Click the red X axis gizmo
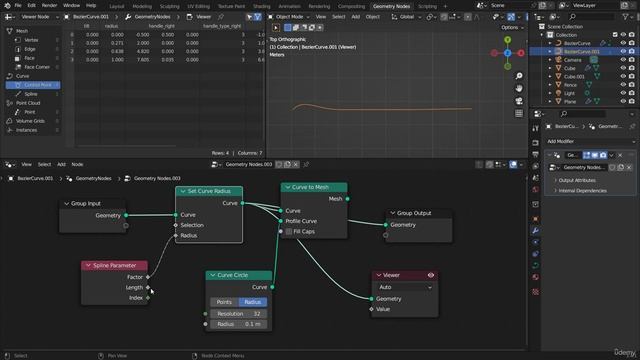The width and height of the screenshot is (640, 360). tap(521, 53)
